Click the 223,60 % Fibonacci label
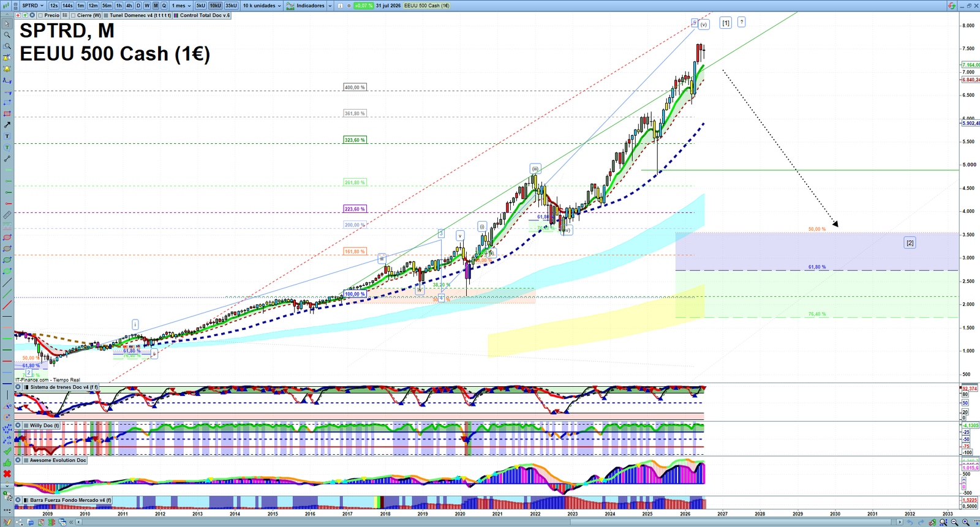 [x=355, y=209]
